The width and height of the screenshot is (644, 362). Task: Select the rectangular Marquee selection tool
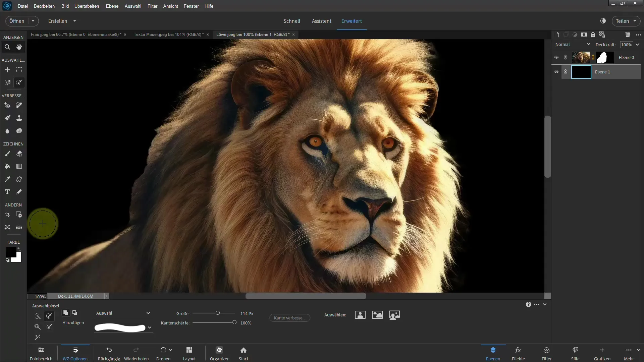[19, 70]
